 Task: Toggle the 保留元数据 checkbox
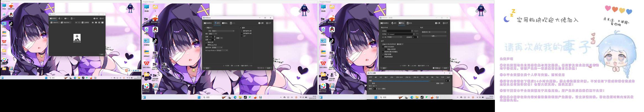(x=383, y=54)
